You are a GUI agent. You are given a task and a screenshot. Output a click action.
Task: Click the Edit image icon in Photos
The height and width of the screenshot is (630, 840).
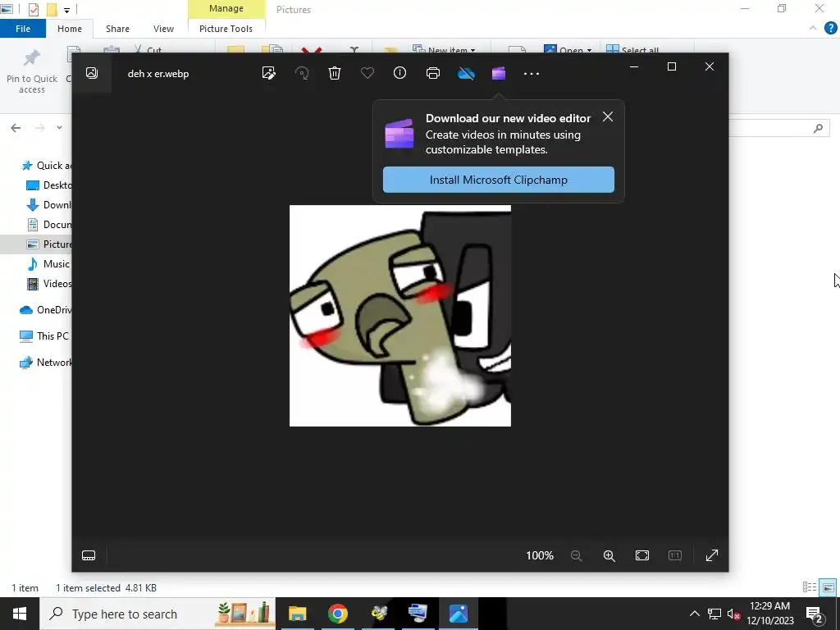point(269,73)
